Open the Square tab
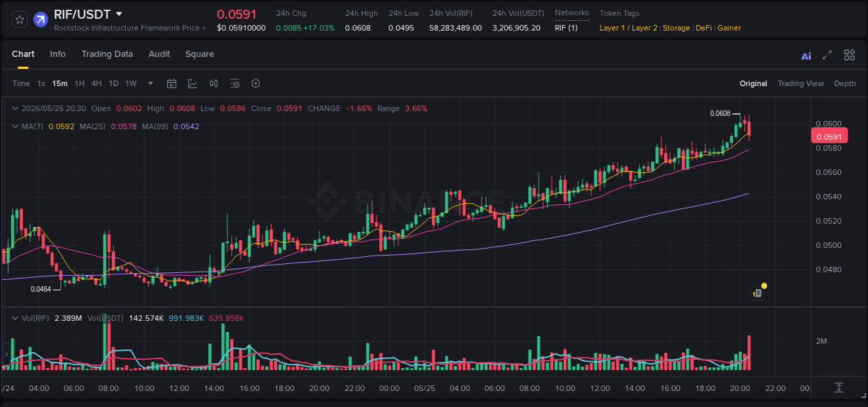The height and width of the screenshot is (407, 868). 199,54
